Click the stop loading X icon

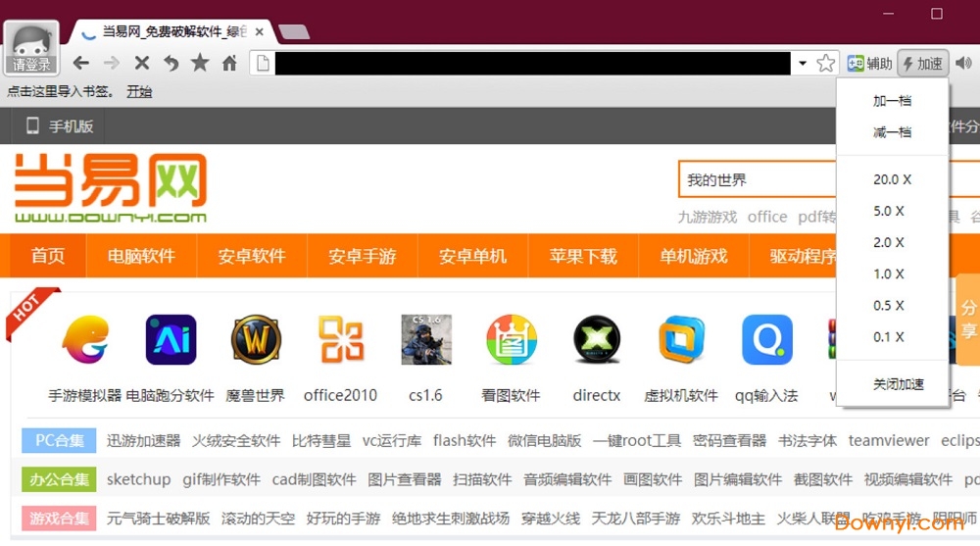[x=141, y=64]
